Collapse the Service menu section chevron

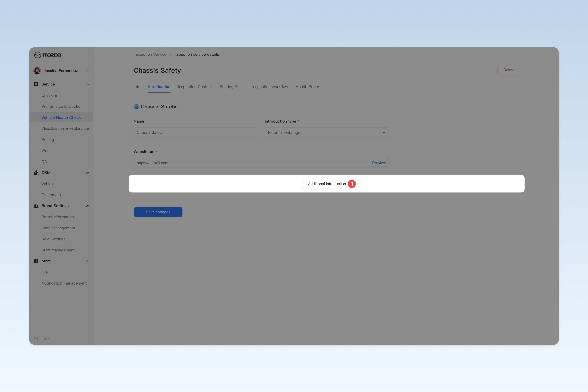(x=88, y=84)
